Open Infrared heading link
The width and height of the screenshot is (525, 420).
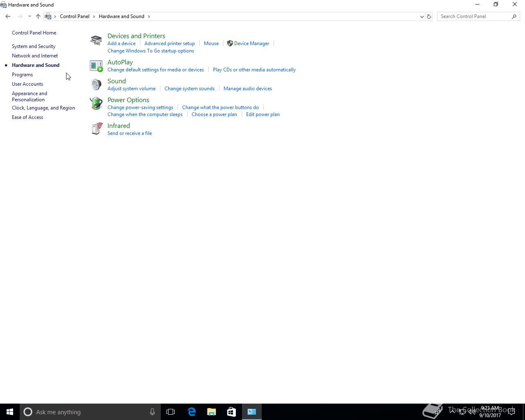119,126
